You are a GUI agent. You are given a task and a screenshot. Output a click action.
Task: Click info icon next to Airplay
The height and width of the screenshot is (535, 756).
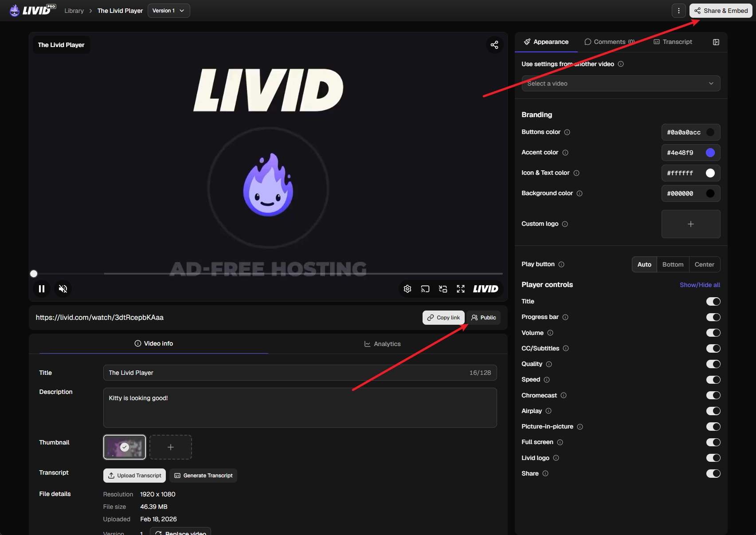pyautogui.click(x=548, y=411)
